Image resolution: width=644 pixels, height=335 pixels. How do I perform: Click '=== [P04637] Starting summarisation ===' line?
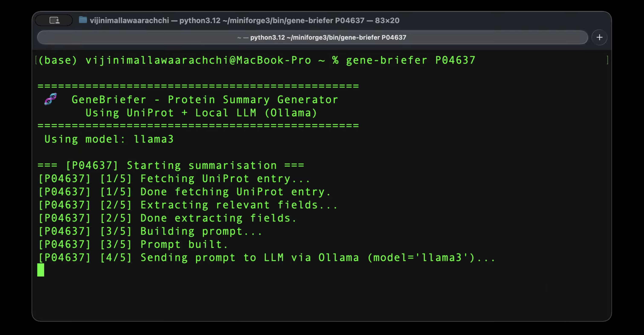pyautogui.click(x=171, y=166)
